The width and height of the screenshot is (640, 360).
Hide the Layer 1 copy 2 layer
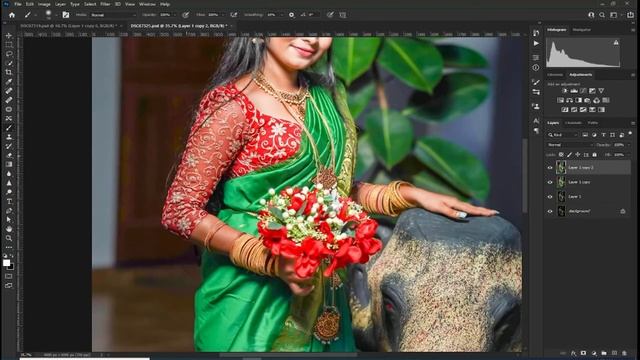[550, 168]
